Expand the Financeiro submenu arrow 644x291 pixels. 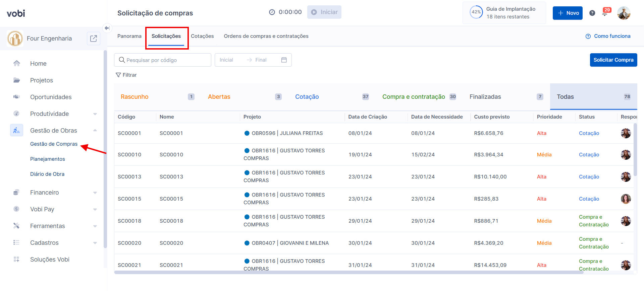95,193
